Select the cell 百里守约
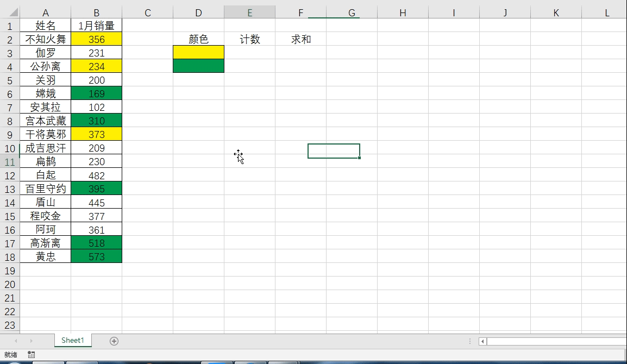 [x=45, y=189]
